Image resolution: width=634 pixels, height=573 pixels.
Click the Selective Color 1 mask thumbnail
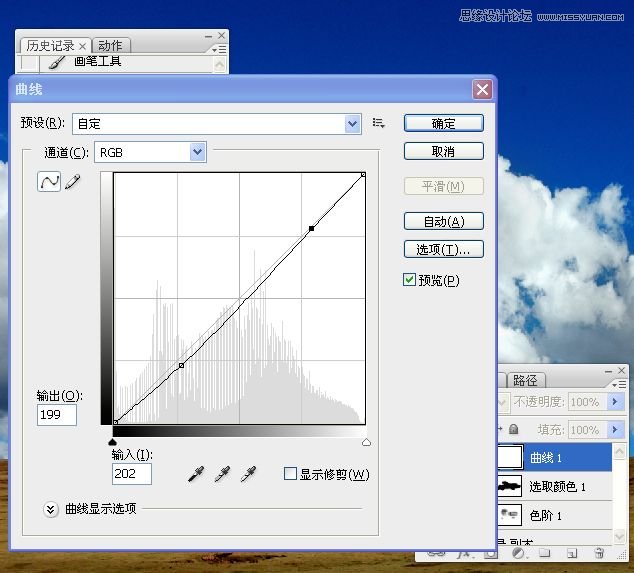[509, 486]
